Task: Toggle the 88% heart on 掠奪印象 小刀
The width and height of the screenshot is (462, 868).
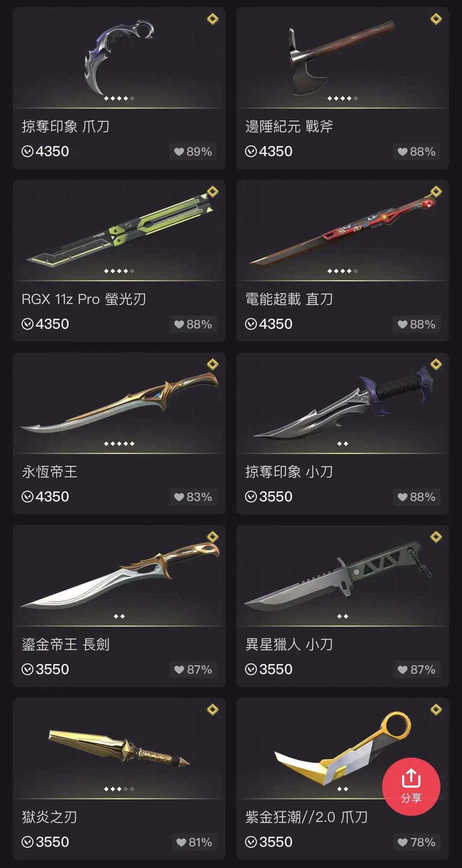Action: click(x=416, y=497)
